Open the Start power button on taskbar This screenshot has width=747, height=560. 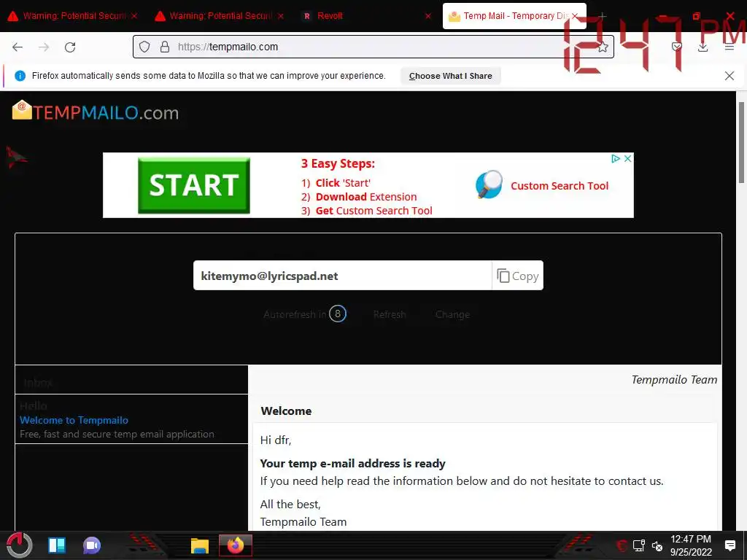(x=19, y=545)
